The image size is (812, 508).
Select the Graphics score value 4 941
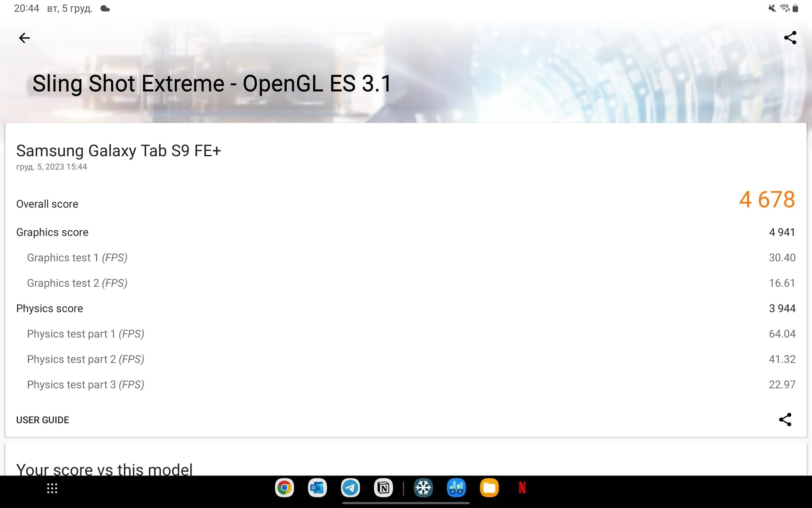pyautogui.click(x=782, y=232)
